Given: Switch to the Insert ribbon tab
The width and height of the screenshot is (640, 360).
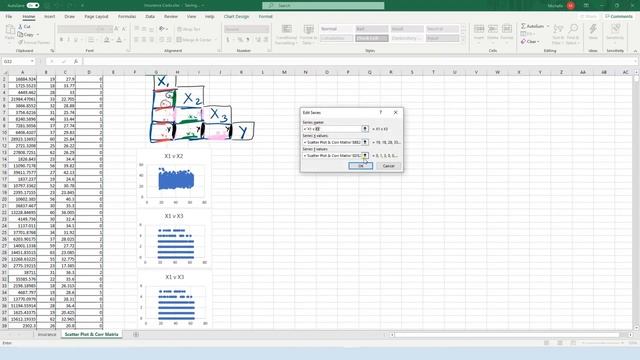Looking at the screenshot, I should pos(49,16).
